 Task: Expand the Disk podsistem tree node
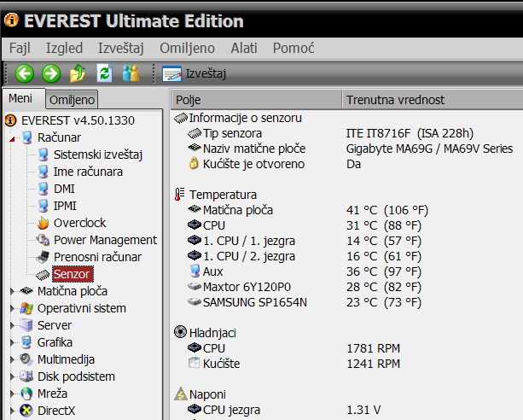click(x=12, y=376)
